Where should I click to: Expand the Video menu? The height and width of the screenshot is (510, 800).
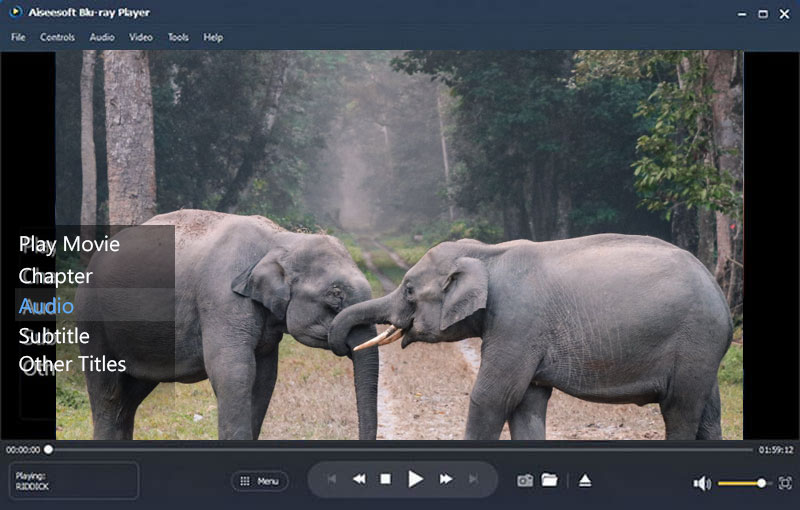click(141, 37)
